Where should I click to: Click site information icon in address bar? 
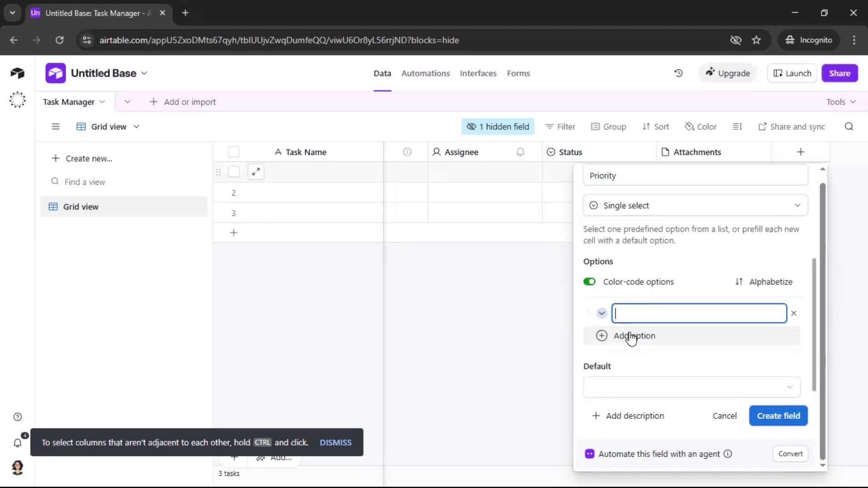[x=87, y=40]
